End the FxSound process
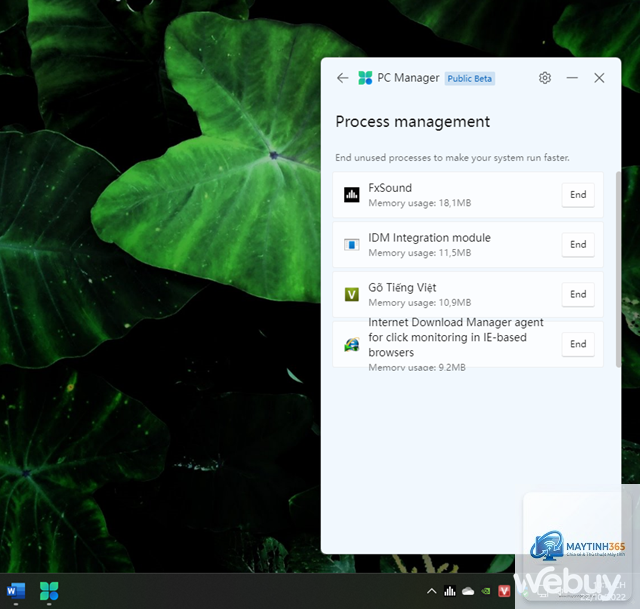Viewport: 640px width, 609px height. pyautogui.click(x=578, y=195)
